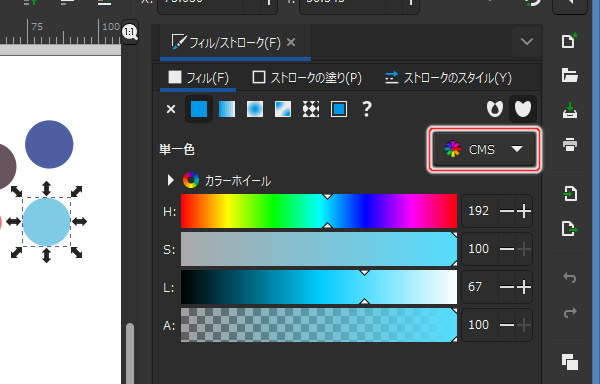Viewport: 600px width, 384px height.
Task: Click the import icon
Action: pos(569,194)
